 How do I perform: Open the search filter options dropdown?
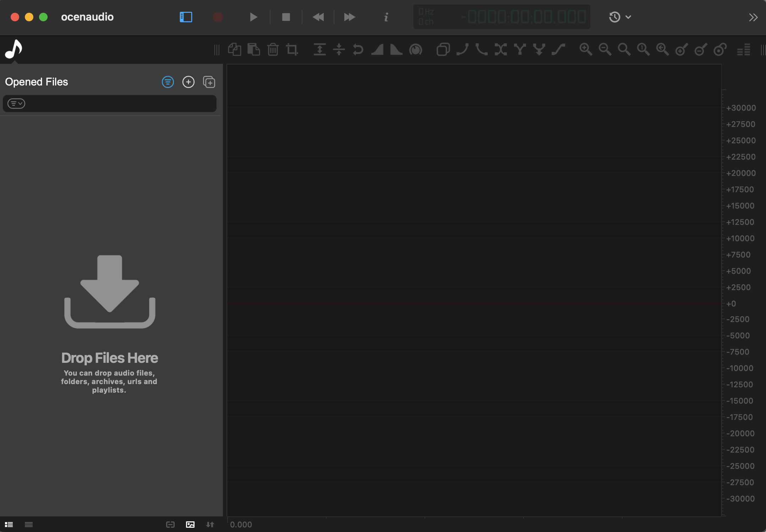click(16, 104)
